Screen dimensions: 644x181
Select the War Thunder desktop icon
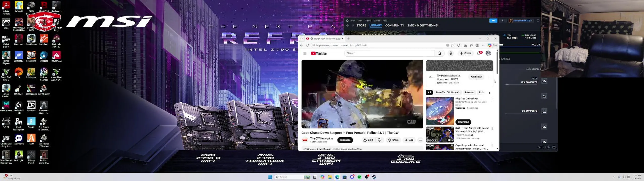point(44,89)
